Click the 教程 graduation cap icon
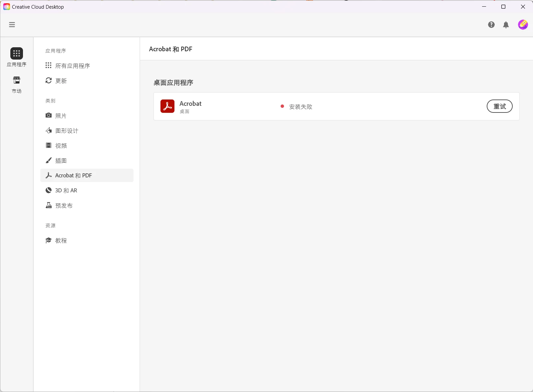The height and width of the screenshot is (392, 533). coord(49,240)
